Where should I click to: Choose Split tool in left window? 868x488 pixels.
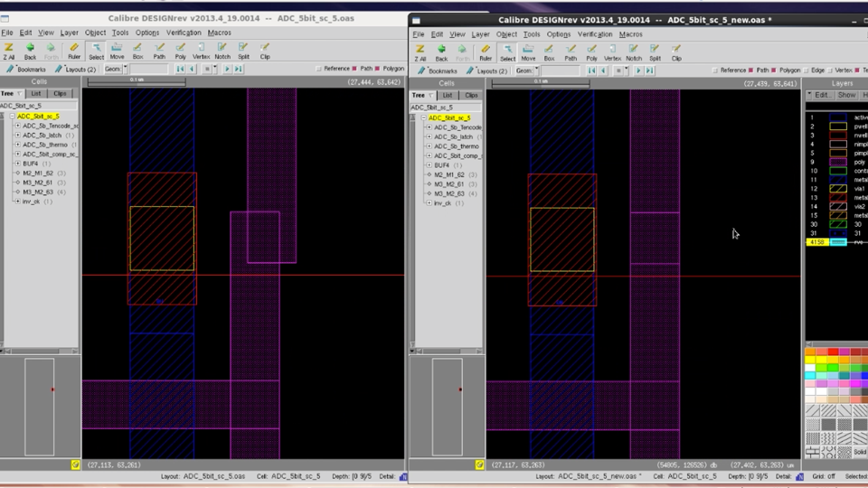pyautogui.click(x=243, y=51)
